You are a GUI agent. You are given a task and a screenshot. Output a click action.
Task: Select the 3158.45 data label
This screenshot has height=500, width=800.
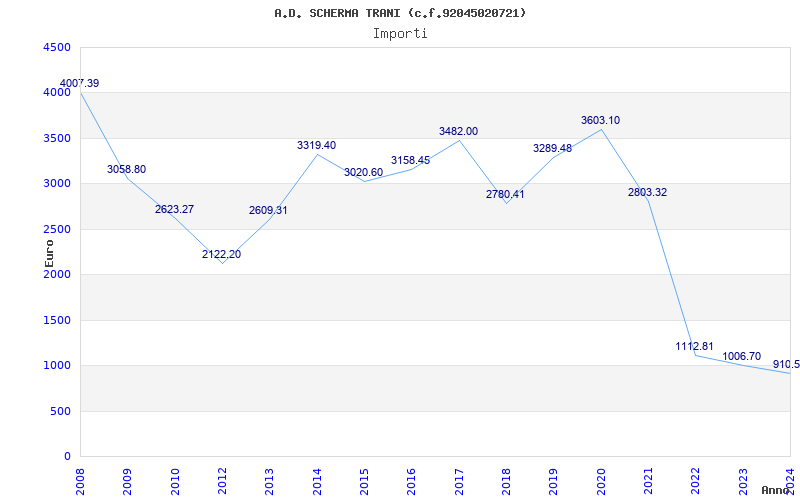point(411,160)
